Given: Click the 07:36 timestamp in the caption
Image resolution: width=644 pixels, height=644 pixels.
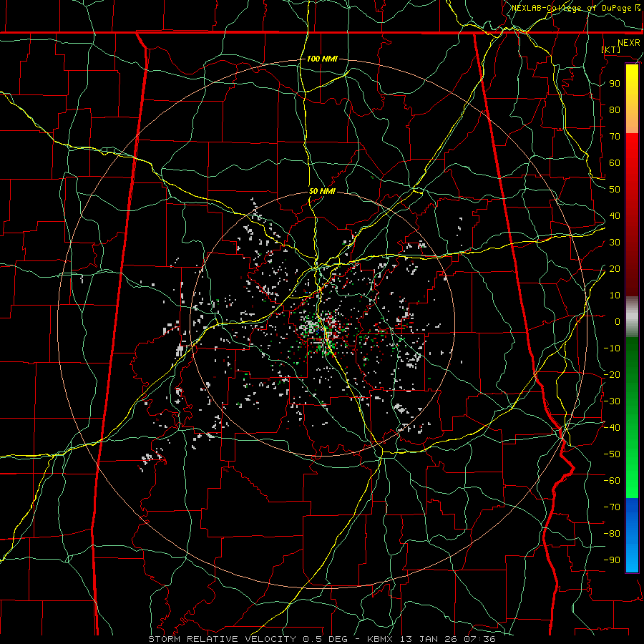Looking at the screenshot, I should (479, 639).
